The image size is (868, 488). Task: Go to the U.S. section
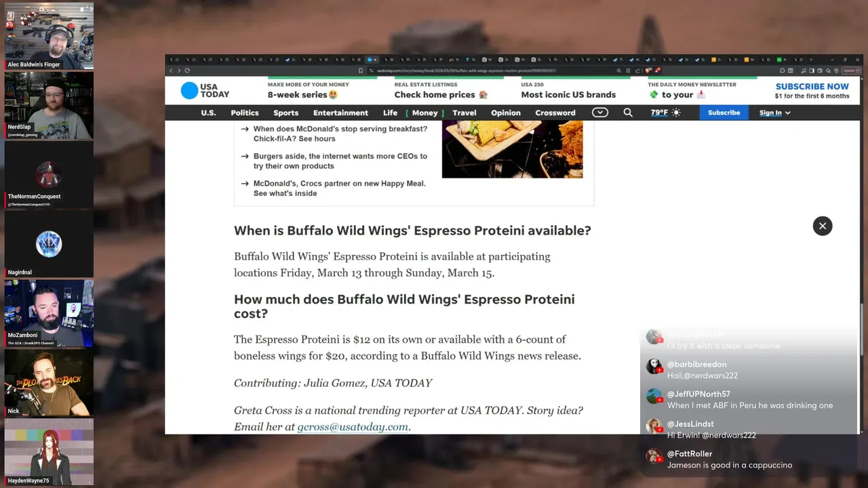[x=208, y=113]
